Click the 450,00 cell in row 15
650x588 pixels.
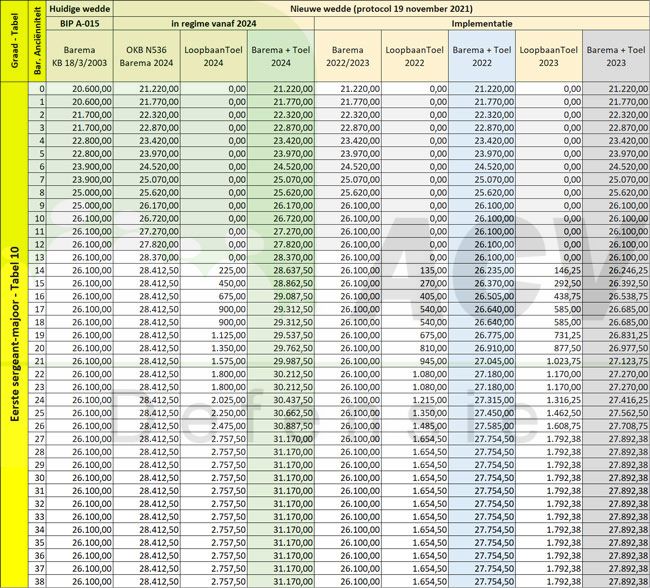pos(214,283)
